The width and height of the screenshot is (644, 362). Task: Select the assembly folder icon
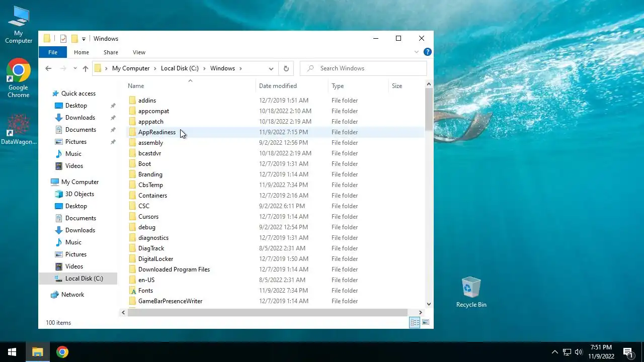[132, 143]
